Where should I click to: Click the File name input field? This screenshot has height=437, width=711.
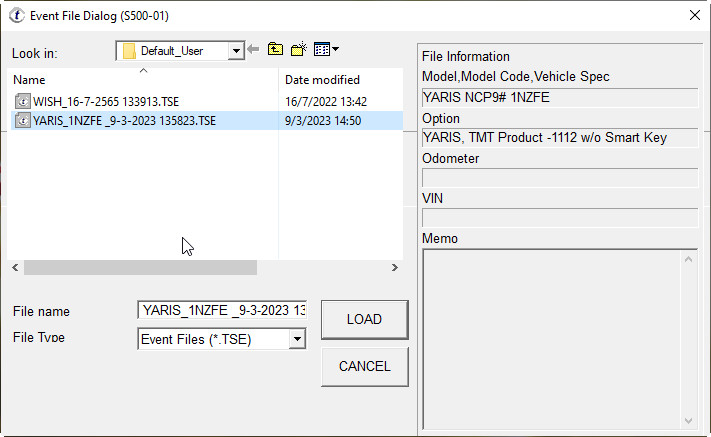[221, 311]
